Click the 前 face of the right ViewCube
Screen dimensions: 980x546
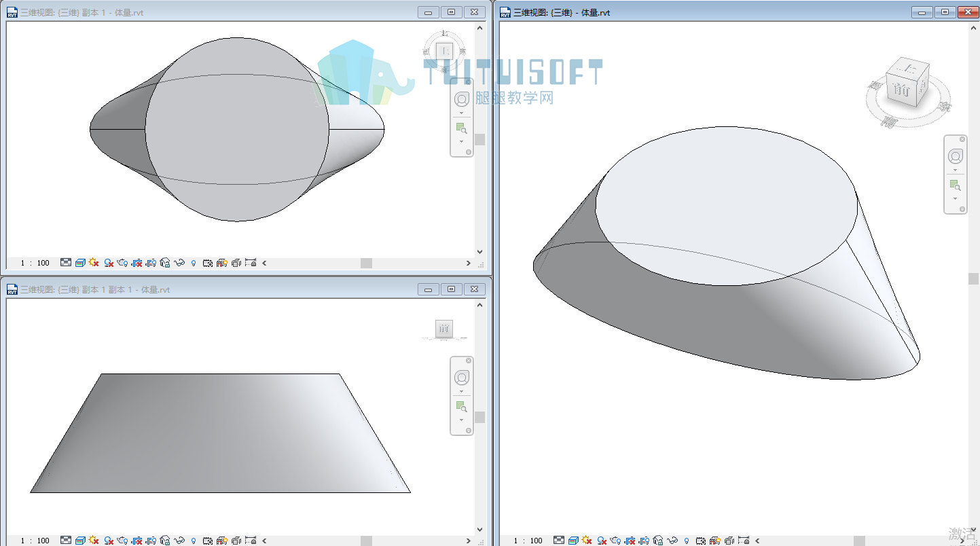[902, 89]
